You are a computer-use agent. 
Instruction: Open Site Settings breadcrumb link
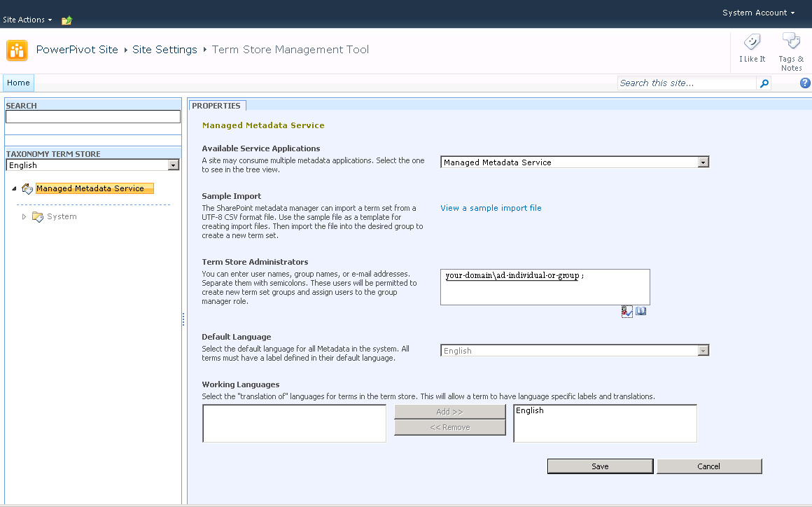pyautogui.click(x=164, y=50)
